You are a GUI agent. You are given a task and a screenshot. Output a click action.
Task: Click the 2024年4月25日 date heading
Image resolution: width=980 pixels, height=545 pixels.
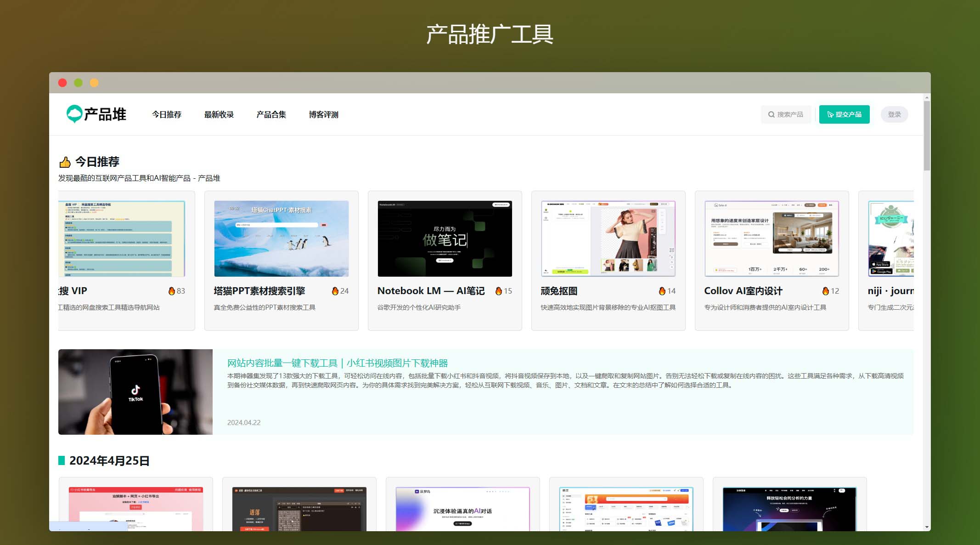109,461
